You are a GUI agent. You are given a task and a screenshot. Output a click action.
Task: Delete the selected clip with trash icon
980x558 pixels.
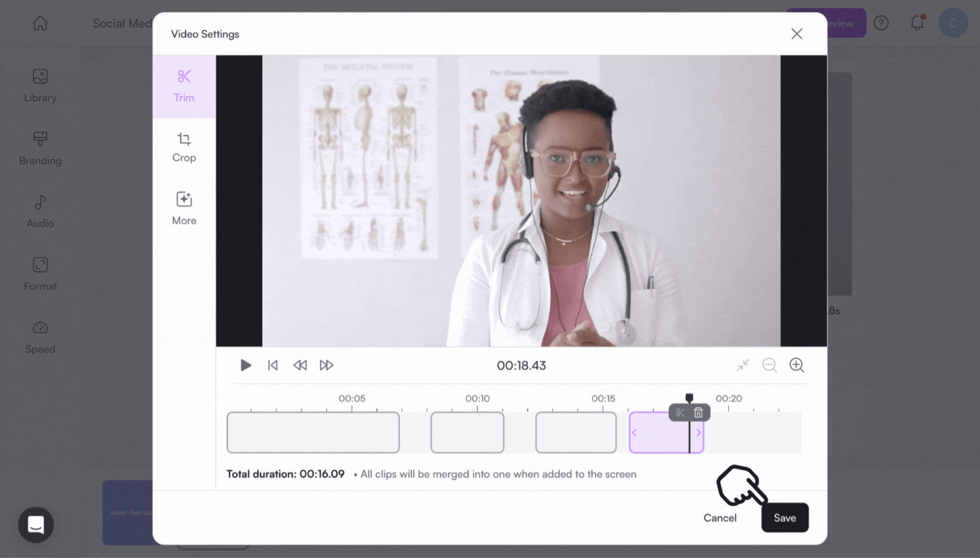(x=698, y=412)
